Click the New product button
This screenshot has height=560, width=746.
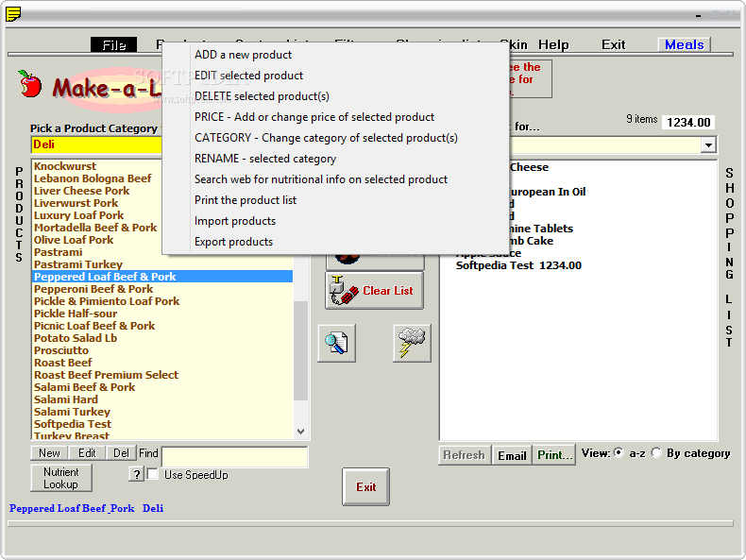click(x=49, y=453)
